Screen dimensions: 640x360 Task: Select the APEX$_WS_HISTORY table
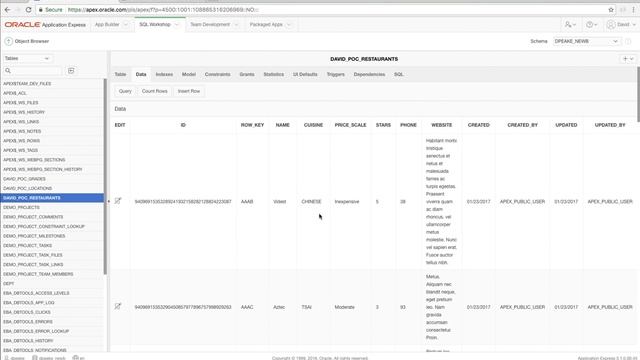pyautogui.click(x=52, y=112)
